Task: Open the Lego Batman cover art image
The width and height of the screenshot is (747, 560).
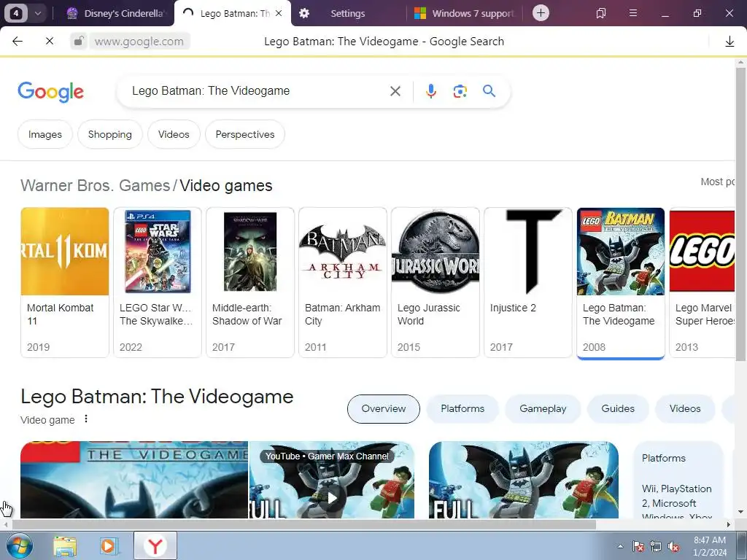Action: coord(134,480)
